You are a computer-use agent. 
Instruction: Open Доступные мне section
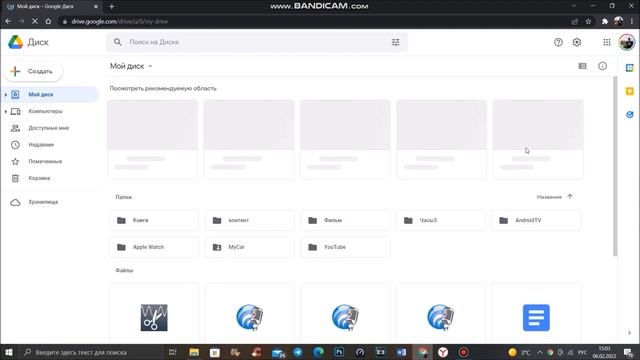tap(50, 128)
